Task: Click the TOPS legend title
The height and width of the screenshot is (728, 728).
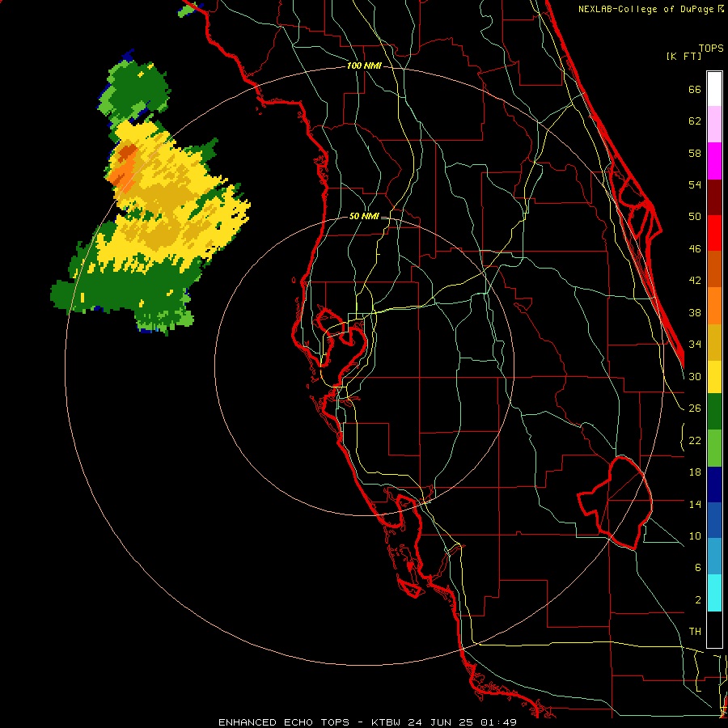Action: coord(711,49)
